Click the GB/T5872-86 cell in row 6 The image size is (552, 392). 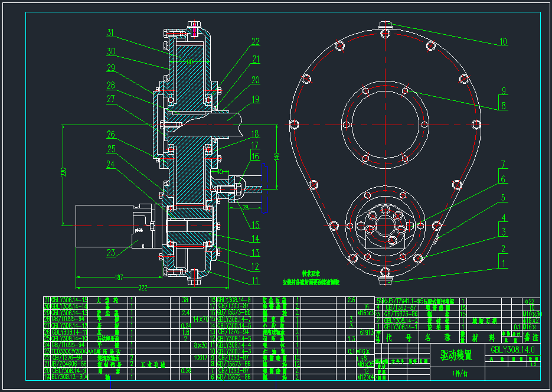click(234, 377)
